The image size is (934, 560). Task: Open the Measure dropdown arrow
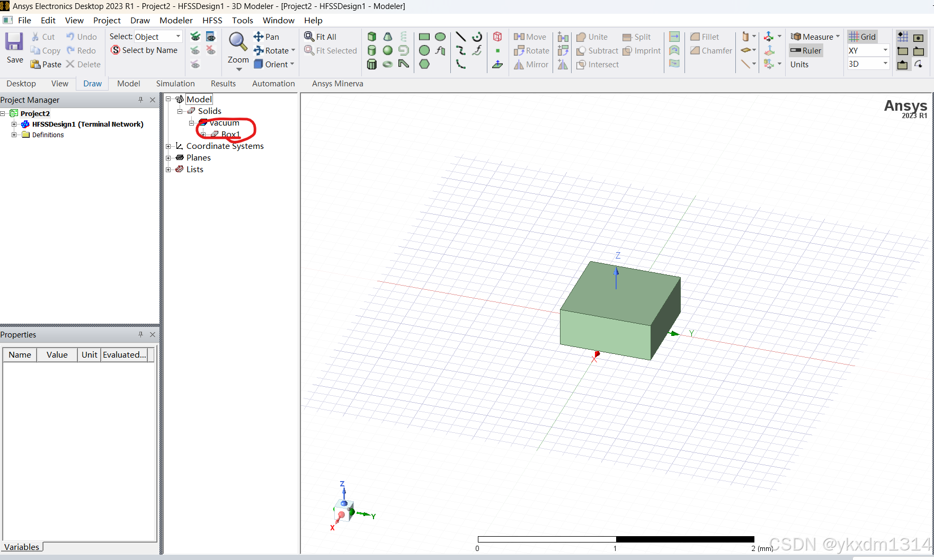click(x=838, y=37)
